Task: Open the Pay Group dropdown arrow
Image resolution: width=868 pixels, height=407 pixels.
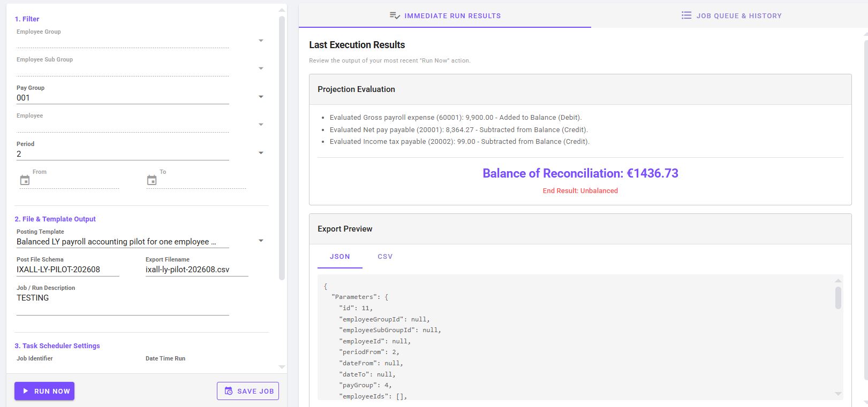Action: [261, 97]
